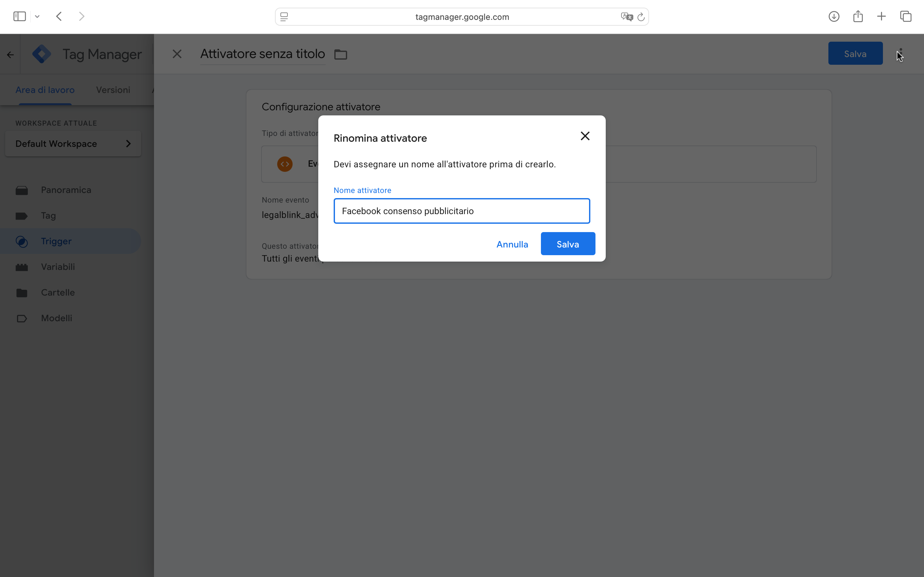This screenshot has width=924, height=577.
Task: Click the Safari sidebar toggle icon
Action: 20,16
